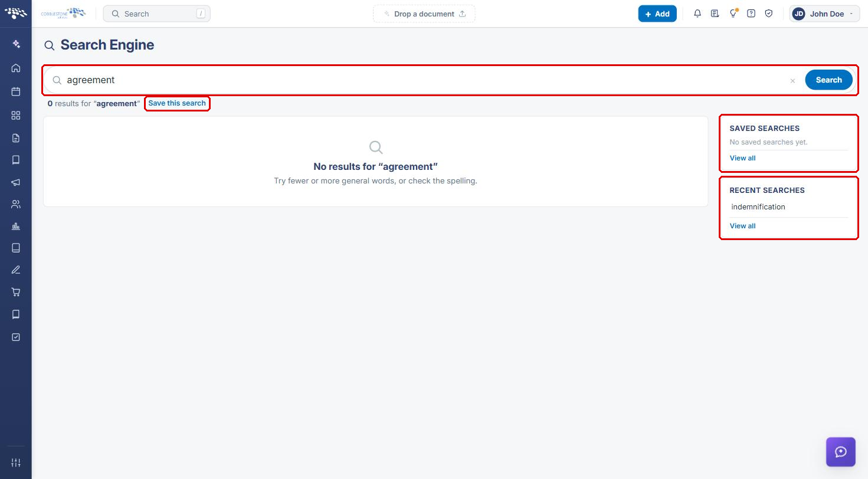This screenshot has width=868, height=479.
Task: Open the document page icon in sidebar
Action: [16, 138]
